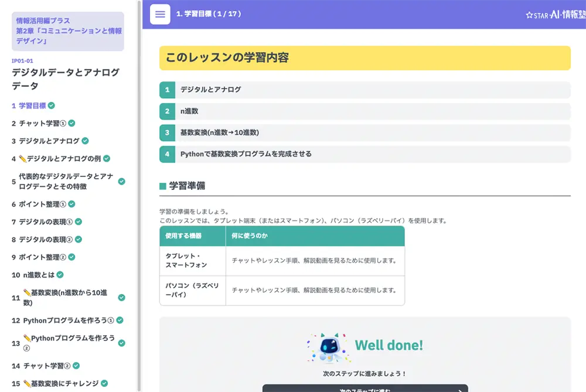
Task: Go to step 11 基数変換(n進数から10進数)
Action: [69, 298]
